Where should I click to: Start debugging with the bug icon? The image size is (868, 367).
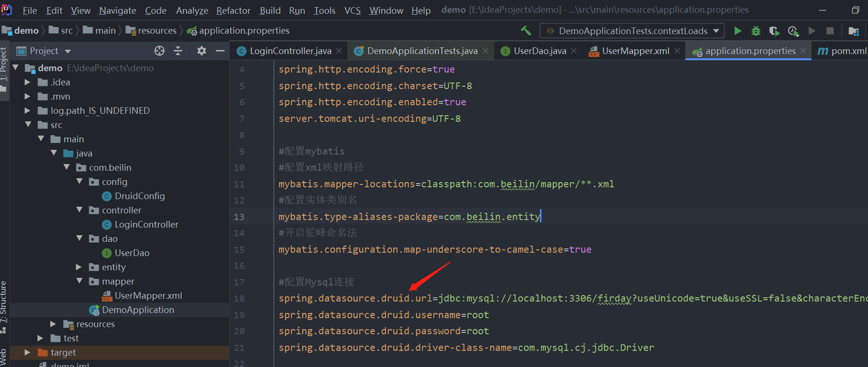tap(756, 31)
